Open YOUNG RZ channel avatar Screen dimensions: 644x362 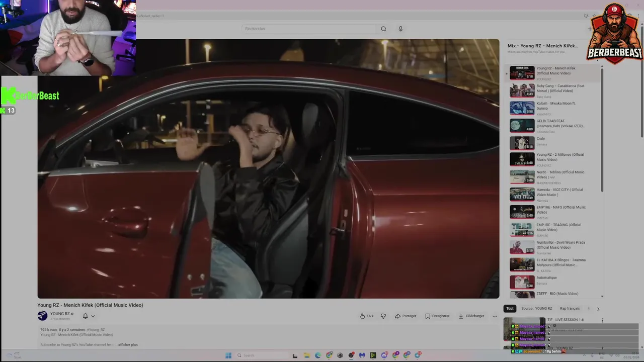click(x=42, y=316)
